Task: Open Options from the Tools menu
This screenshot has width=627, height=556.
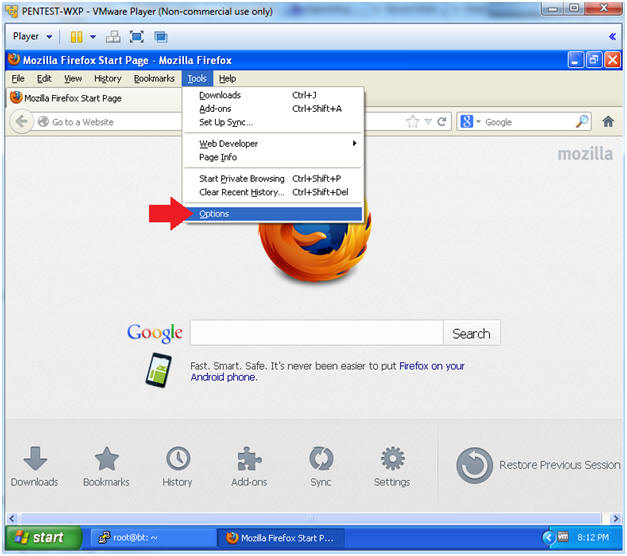Action: tap(273, 214)
